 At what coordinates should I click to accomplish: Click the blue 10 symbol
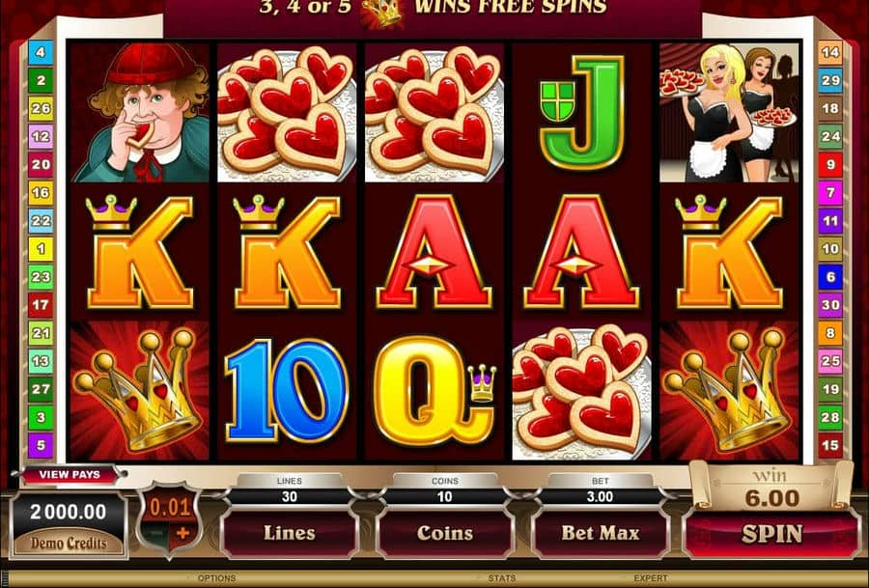(287, 390)
